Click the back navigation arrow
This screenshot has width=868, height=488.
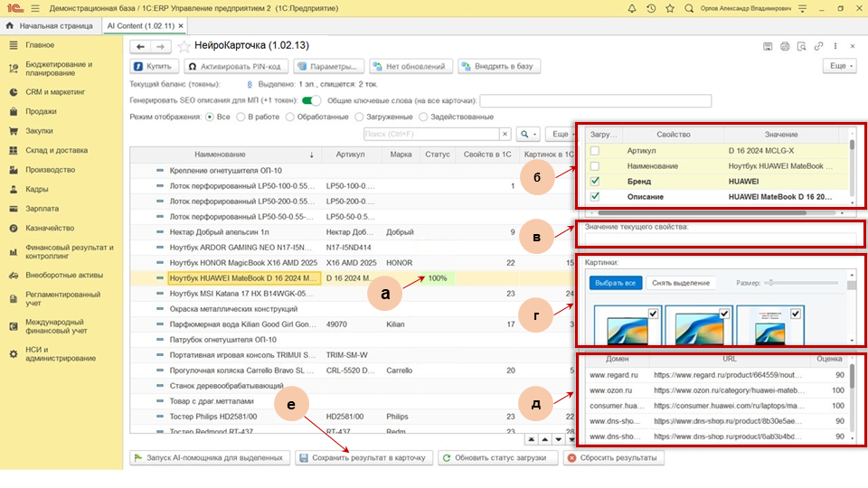tap(141, 46)
